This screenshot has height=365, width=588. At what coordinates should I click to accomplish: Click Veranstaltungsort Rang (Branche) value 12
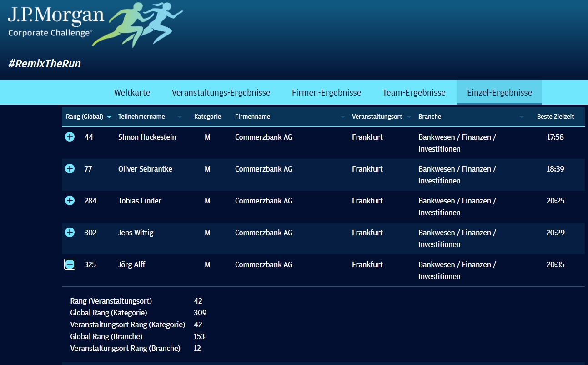(197, 348)
